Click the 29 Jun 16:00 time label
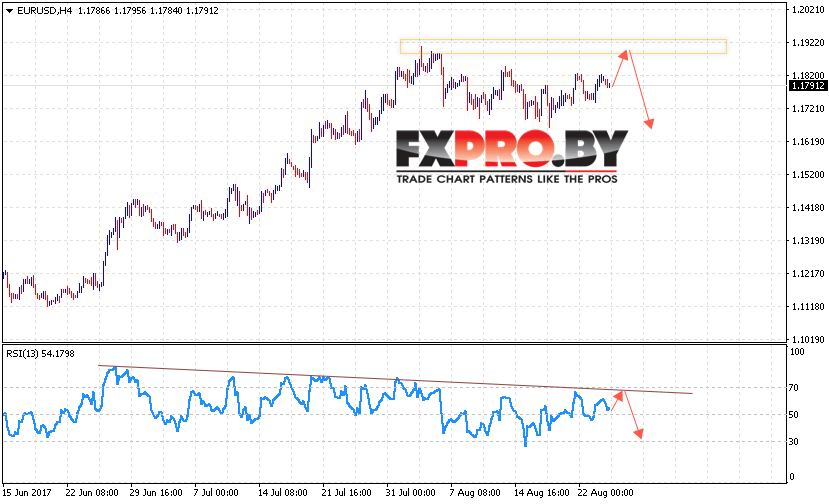This screenshot has height=504, width=829. [x=156, y=493]
